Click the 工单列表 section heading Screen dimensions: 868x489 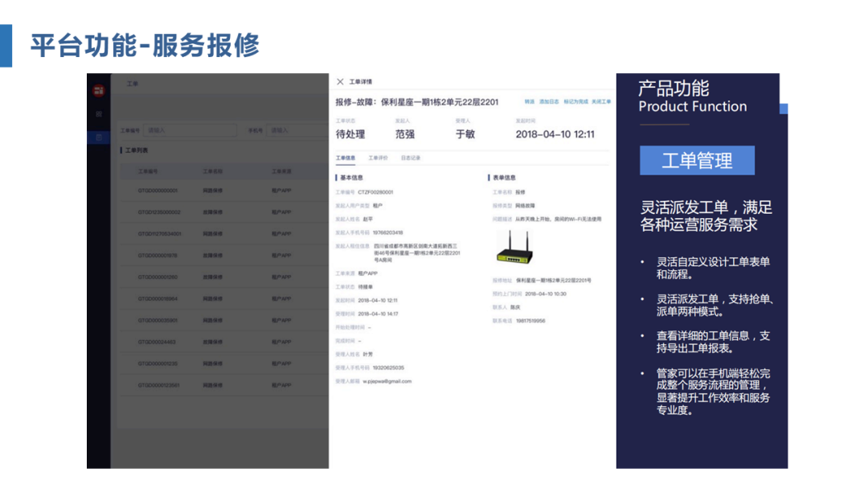click(x=136, y=150)
